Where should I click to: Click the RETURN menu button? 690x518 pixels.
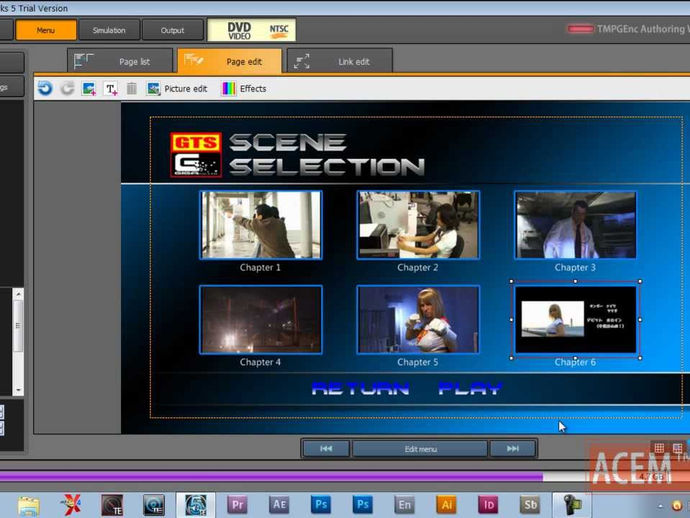point(360,389)
